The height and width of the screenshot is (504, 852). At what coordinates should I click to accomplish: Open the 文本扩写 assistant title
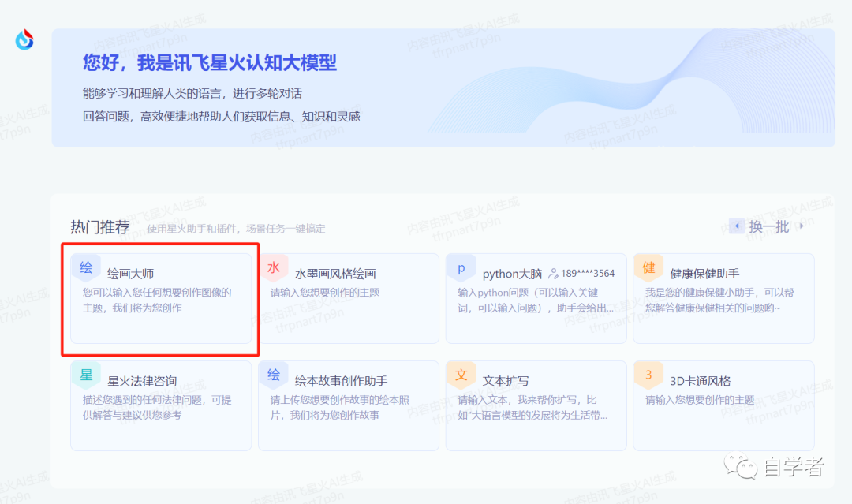point(506,381)
